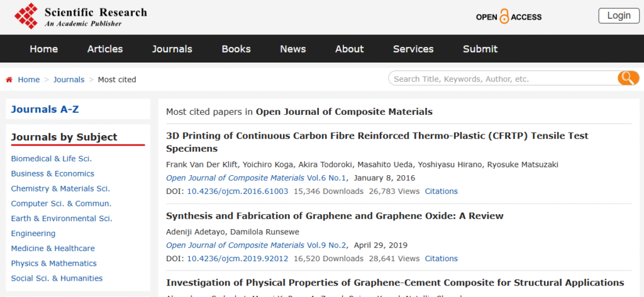Open the 3D Printing of Continuous Carbon Fibre paper

click(x=377, y=142)
